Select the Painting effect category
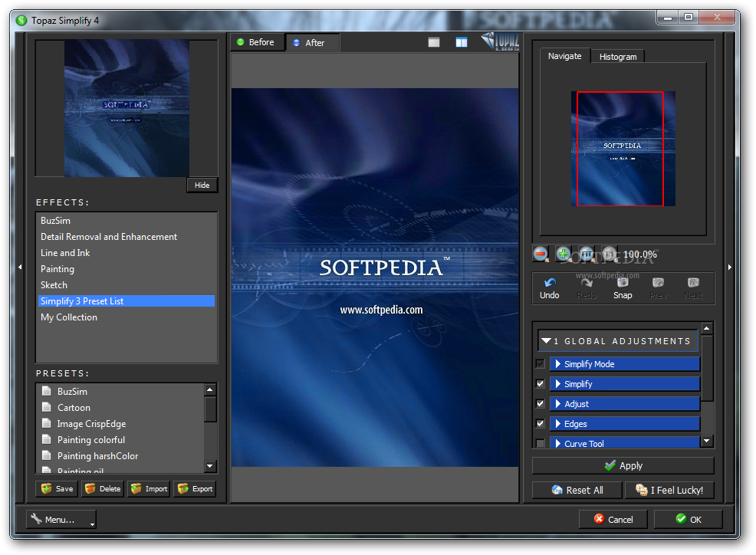Image resolution: width=756 pixels, height=555 pixels. click(x=58, y=269)
